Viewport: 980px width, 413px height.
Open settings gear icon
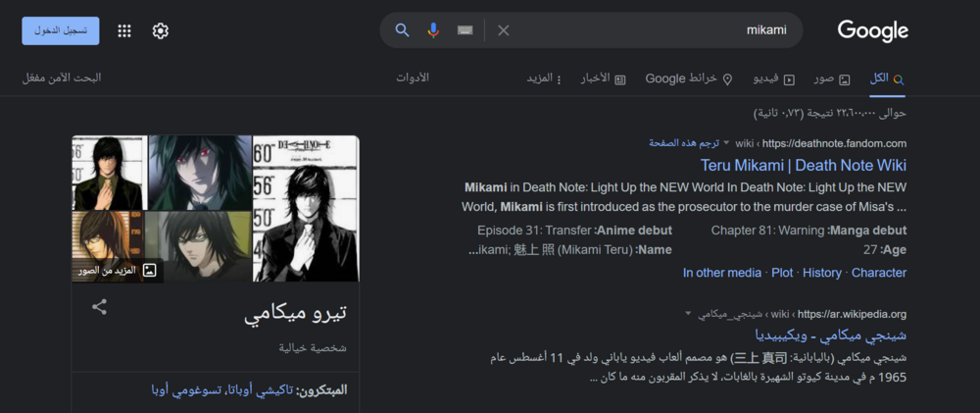click(x=161, y=30)
